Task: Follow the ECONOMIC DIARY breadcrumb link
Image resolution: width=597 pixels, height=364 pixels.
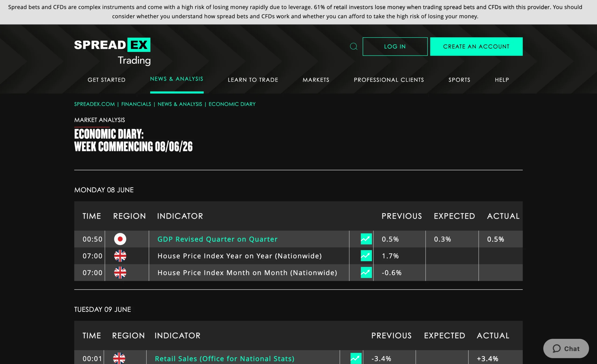Action: [232, 104]
